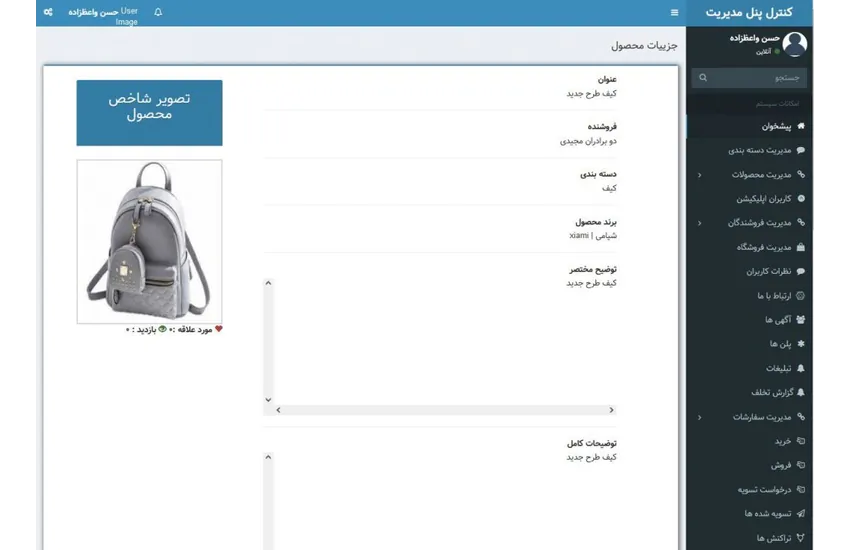Click the مورد علاقه counter text
This screenshot has height=550, width=850.
(x=191, y=329)
